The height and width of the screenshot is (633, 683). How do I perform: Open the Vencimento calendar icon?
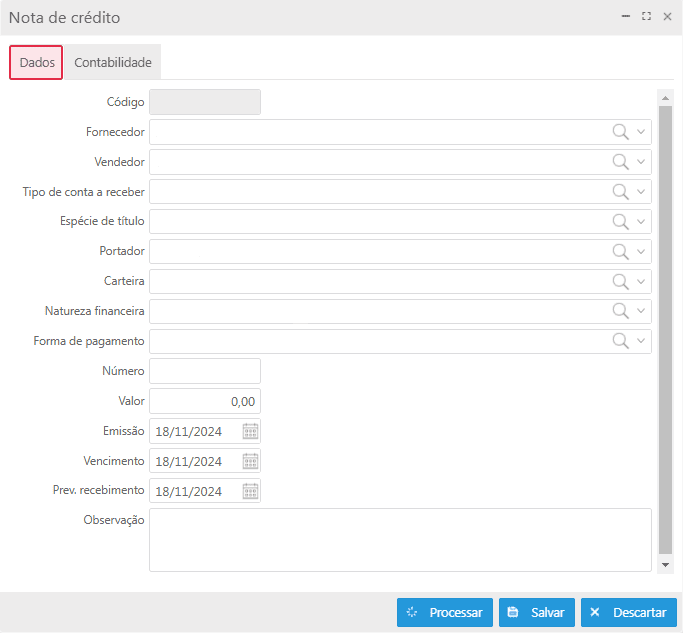(x=250, y=462)
